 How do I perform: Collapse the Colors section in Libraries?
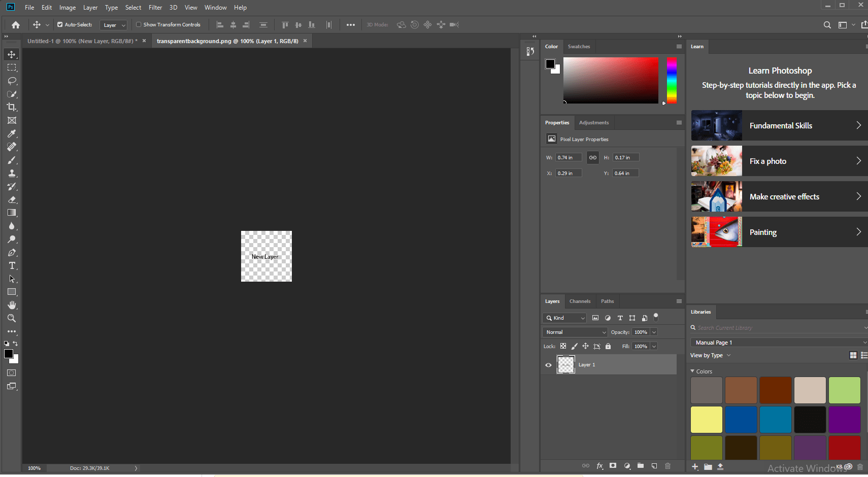pos(692,371)
